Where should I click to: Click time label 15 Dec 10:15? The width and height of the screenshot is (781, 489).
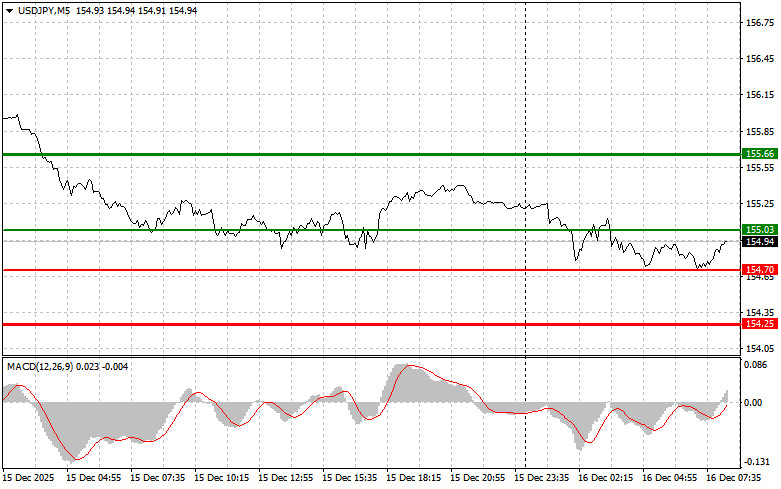coord(222,478)
